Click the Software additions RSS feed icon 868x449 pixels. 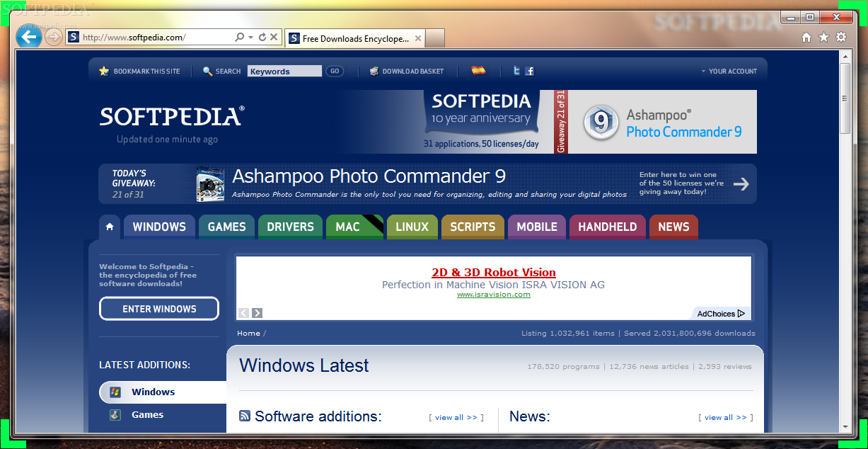point(245,416)
